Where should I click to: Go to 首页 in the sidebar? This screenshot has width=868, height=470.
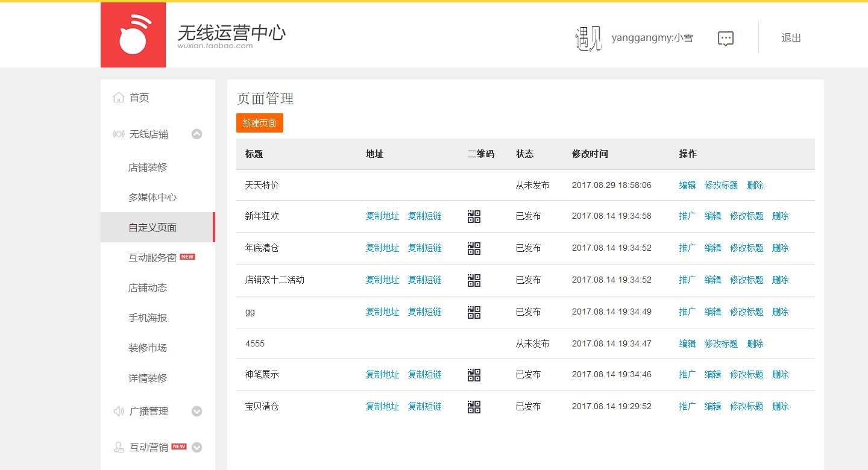point(139,98)
